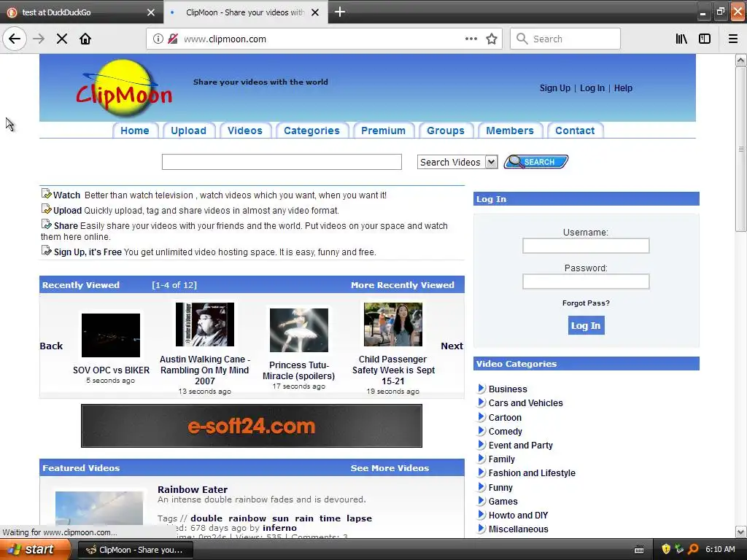Open the Windows start menu
747x560 pixels.
[x=34, y=549]
